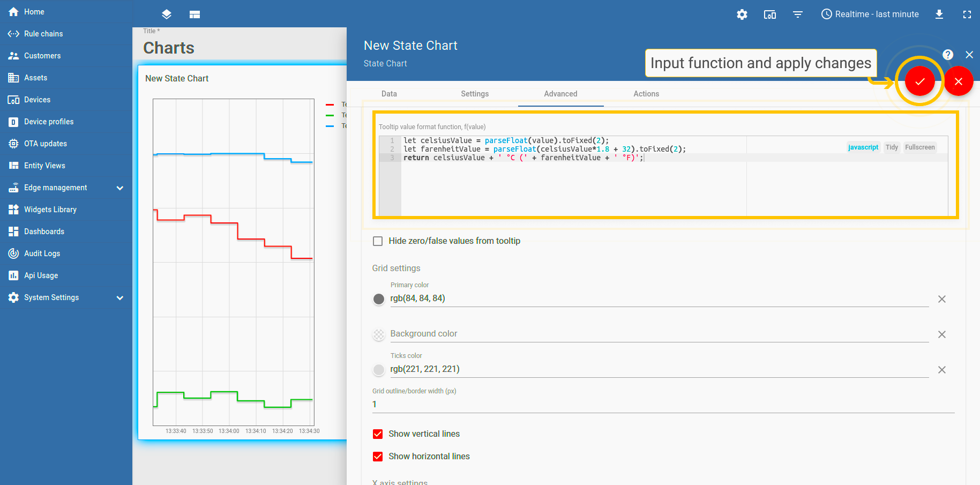The image size is (980, 485).
Task: Open the entity aliases icon in toolbar
Action: click(769, 14)
